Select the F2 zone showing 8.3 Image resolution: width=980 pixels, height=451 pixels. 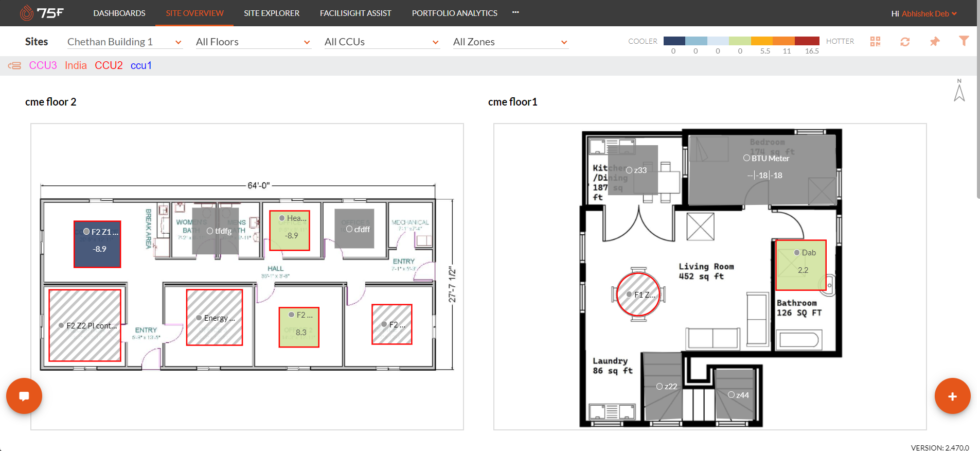pos(299,327)
